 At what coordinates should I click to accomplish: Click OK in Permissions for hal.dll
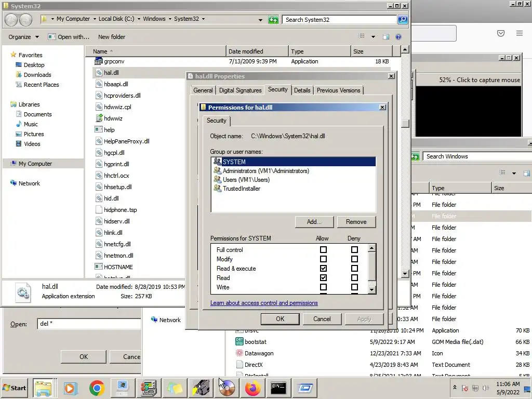(280, 318)
